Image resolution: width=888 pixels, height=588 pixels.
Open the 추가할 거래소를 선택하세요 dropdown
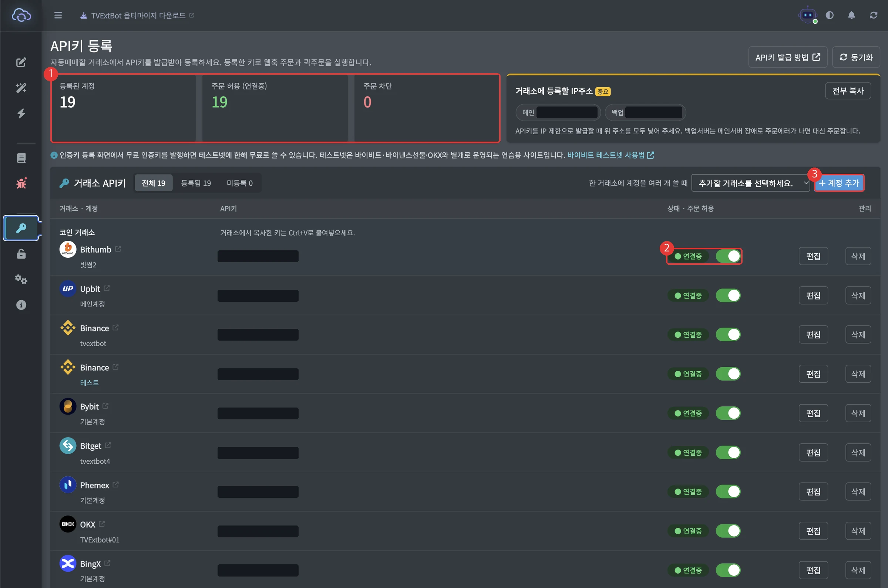(x=751, y=183)
